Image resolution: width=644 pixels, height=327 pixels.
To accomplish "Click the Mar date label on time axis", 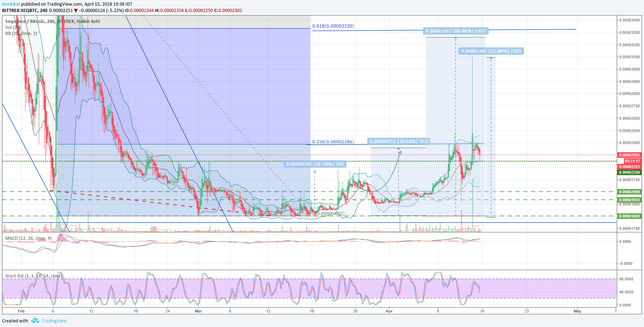I will (x=198, y=311).
